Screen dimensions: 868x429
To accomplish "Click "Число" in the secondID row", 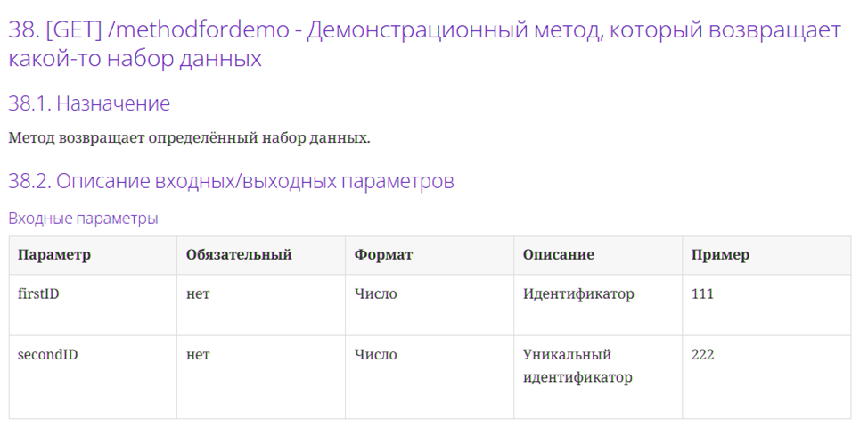I will [x=375, y=355].
